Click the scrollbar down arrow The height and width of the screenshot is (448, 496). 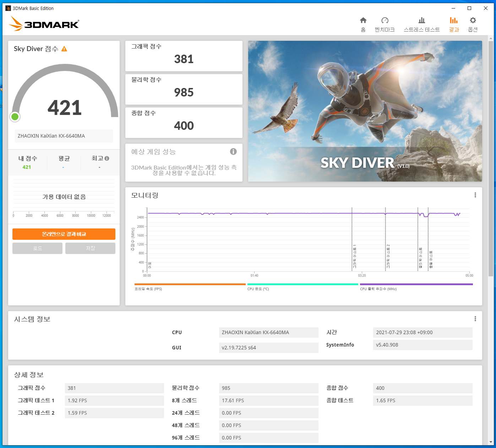[x=491, y=442]
